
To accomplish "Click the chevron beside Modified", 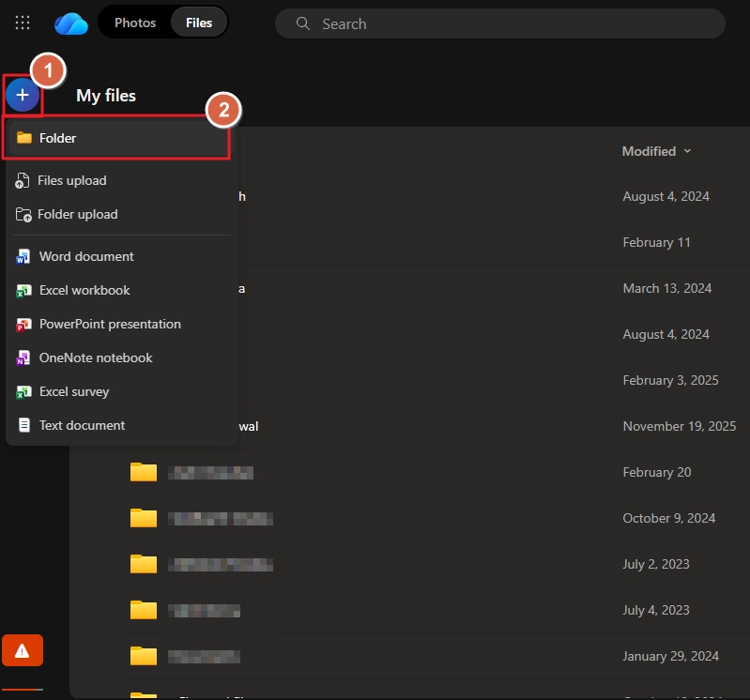I will tap(687, 151).
